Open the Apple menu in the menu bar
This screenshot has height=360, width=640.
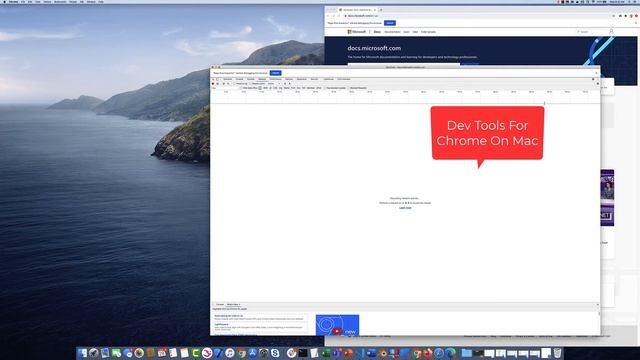5,2
